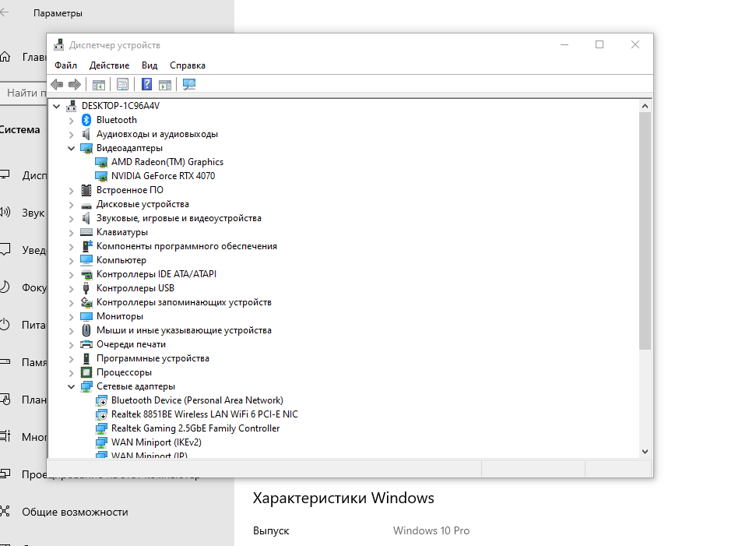Image resolution: width=756 pixels, height=546 pixels.
Task: Collapse the Сетевые адаптеры category
Action: pos(72,386)
